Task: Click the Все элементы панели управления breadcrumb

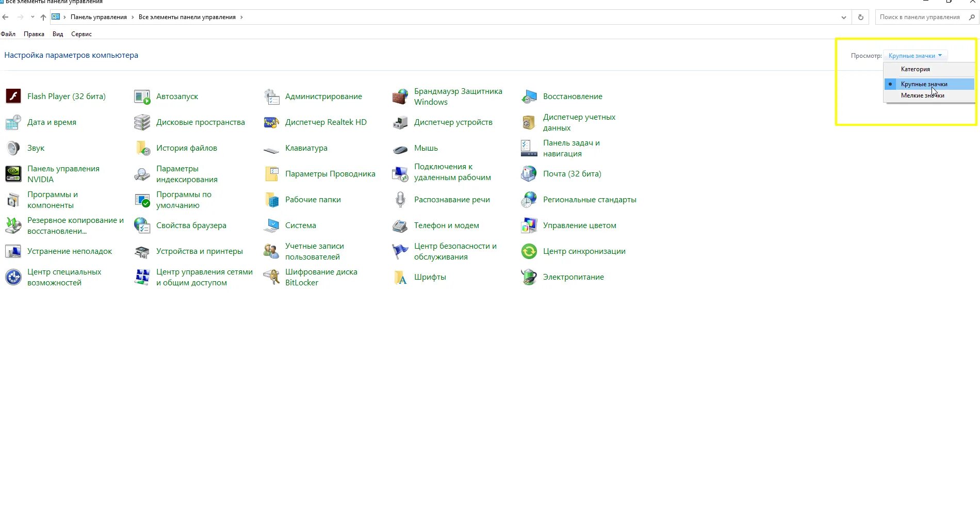Action: [x=187, y=17]
